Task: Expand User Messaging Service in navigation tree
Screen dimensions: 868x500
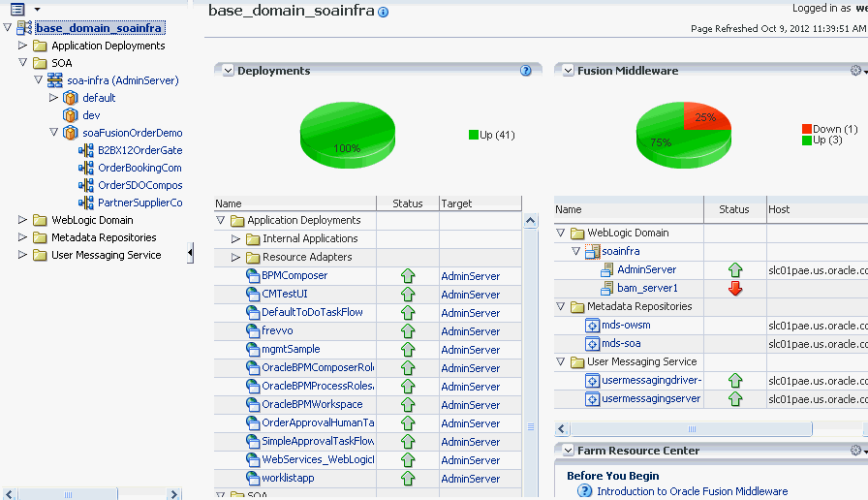Action: point(22,255)
